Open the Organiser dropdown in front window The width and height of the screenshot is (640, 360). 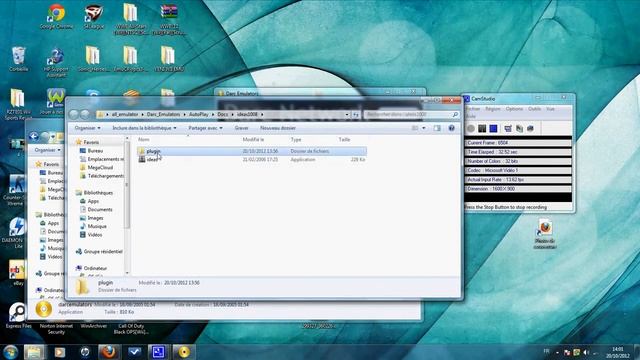pos(87,128)
